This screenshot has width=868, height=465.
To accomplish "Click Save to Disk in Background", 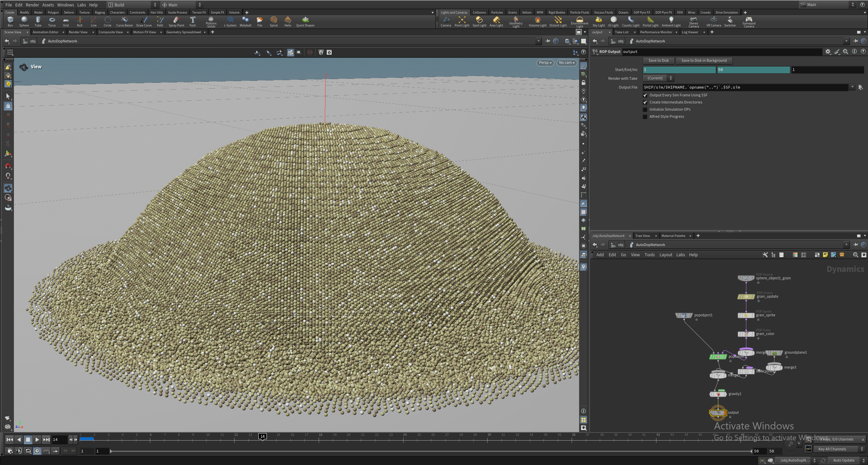I will click(x=704, y=60).
